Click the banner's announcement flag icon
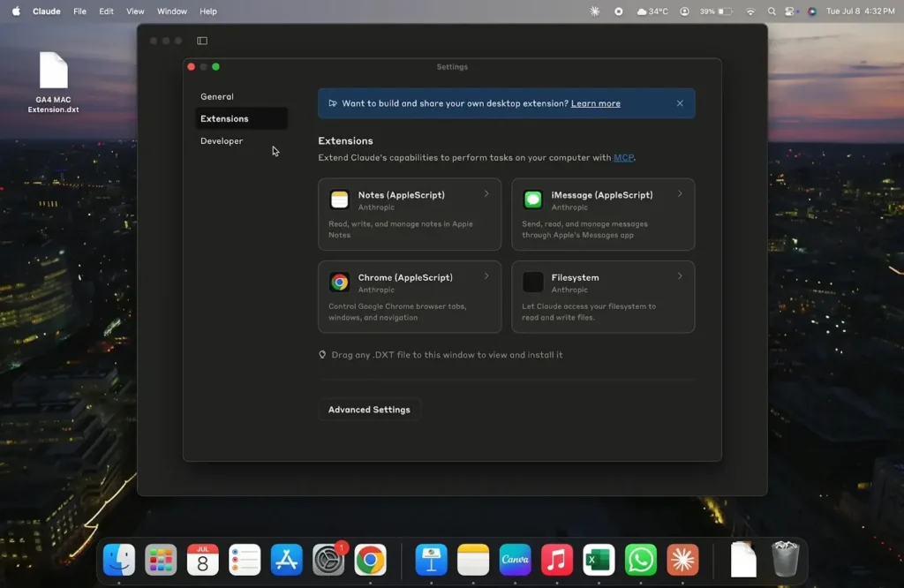The image size is (904, 588). [333, 103]
